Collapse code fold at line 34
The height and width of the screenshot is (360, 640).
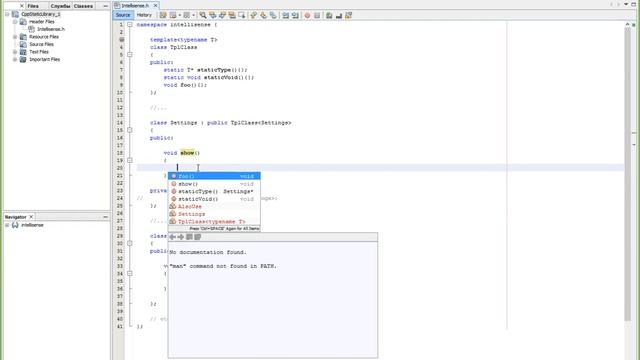click(130, 273)
